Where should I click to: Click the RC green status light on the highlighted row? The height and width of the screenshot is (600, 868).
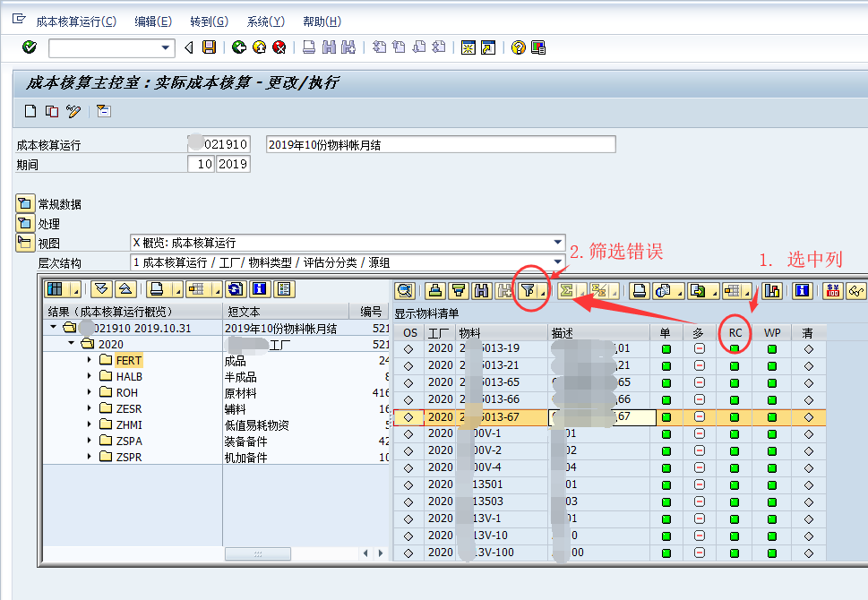tap(734, 416)
